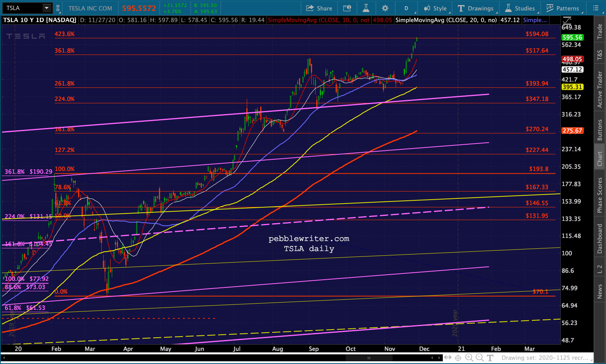The width and height of the screenshot is (606, 364).
Task: Click the list menu icon at top right
Action: point(596,8)
